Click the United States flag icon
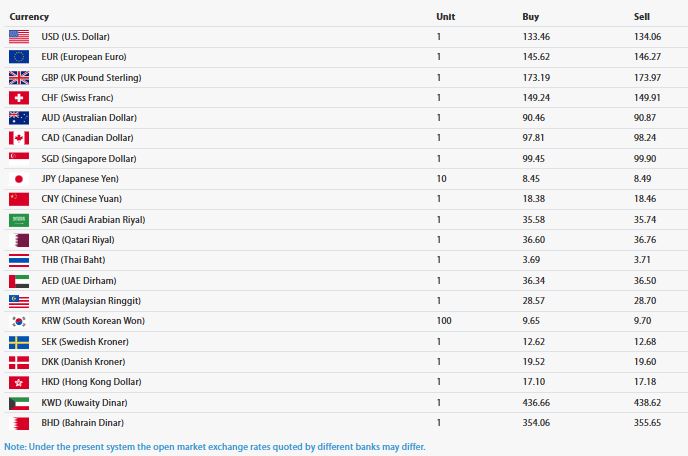The width and height of the screenshot is (688, 456). [x=19, y=37]
